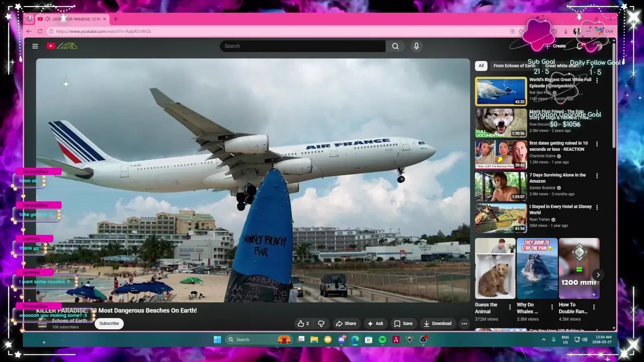Open the Echoes of Earth channel link

pos(69,321)
